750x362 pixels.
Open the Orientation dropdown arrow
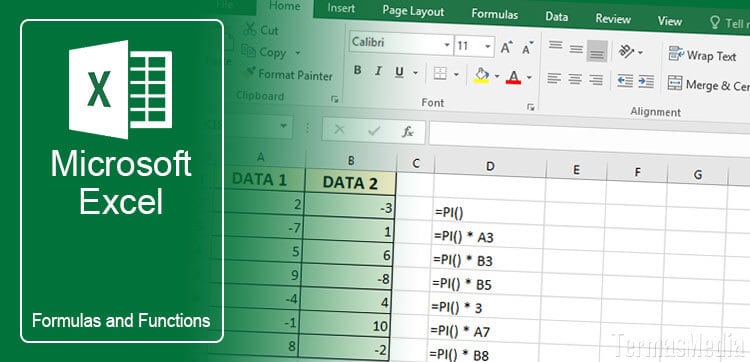(x=640, y=52)
